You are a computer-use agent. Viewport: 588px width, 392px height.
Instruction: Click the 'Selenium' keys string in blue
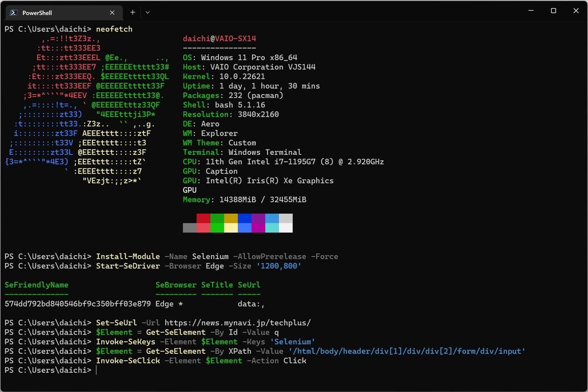(293, 342)
